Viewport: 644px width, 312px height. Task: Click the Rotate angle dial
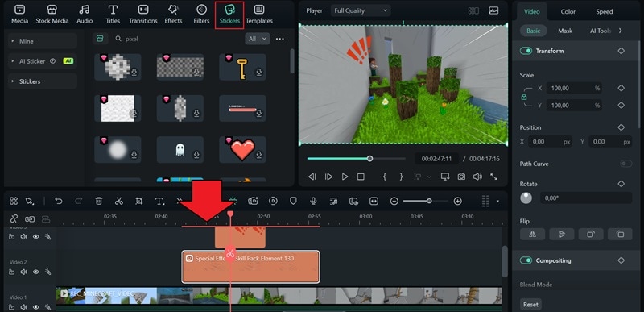(526, 198)
